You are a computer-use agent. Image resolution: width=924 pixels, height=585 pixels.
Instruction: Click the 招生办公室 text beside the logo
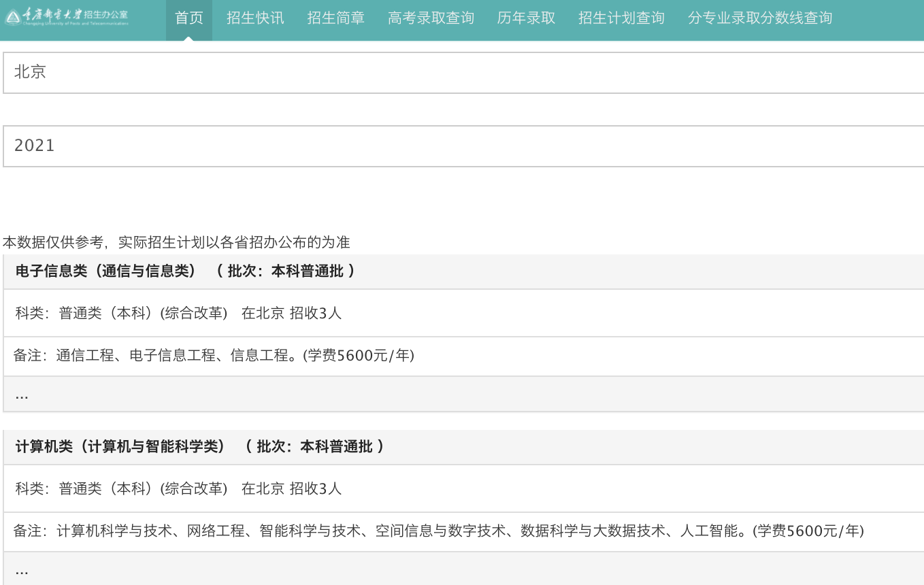click(x=105, y=14)
